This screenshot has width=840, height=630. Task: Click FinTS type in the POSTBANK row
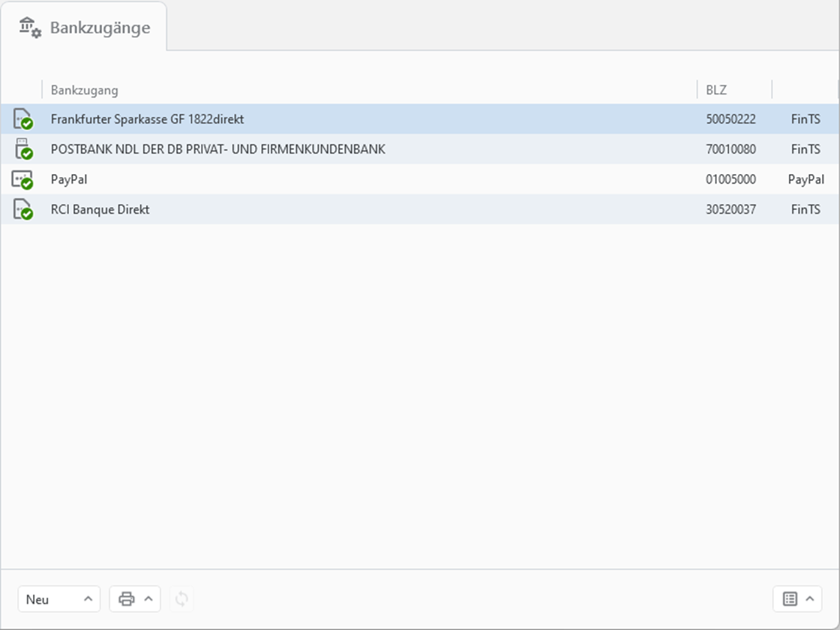pyautogui.click(x=805, y=149)
